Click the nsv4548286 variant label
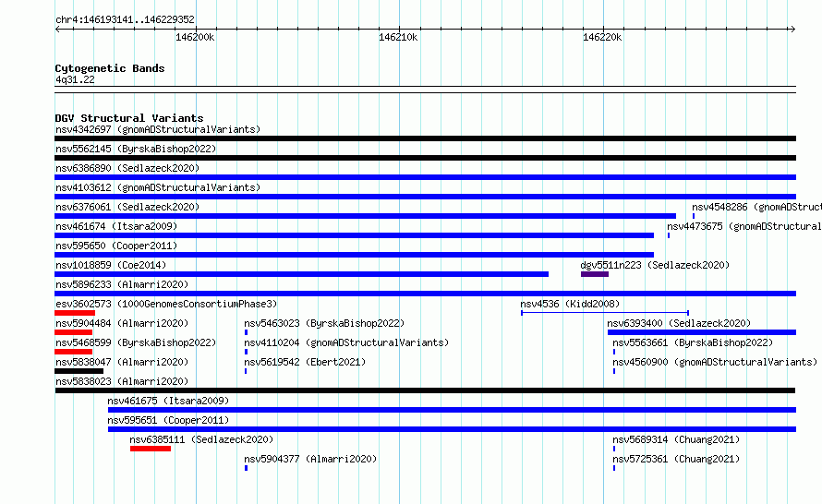This screenshot has height=504, width=822. coord(756,207)
